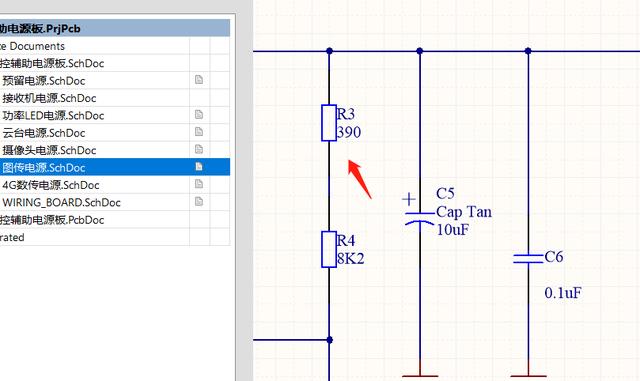The height and width of the screenshot is (381, 640).
Task: Select the PrjPcb project header row
Action: point(115,29)
